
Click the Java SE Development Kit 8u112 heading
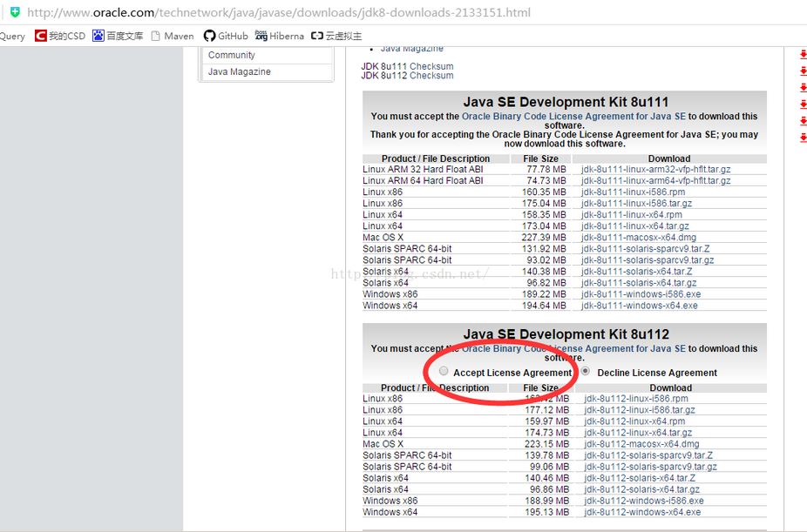(566, 334)
